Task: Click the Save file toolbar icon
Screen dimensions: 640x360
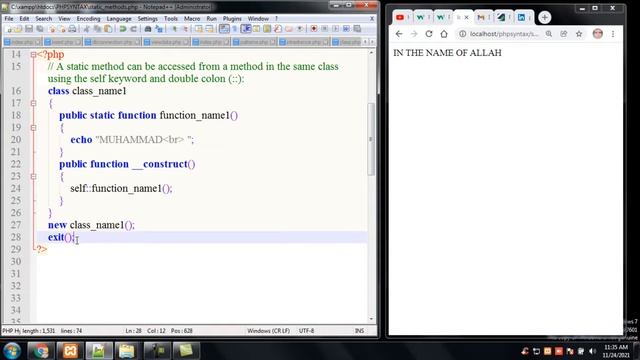Action: pyautogui.click(x=29, y=29)
